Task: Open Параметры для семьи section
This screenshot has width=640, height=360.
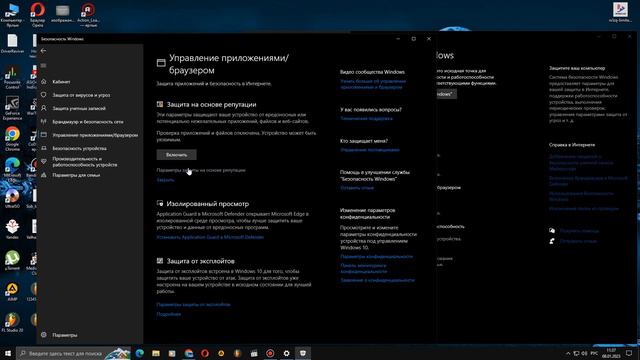Action: click(x=76, y=175)
